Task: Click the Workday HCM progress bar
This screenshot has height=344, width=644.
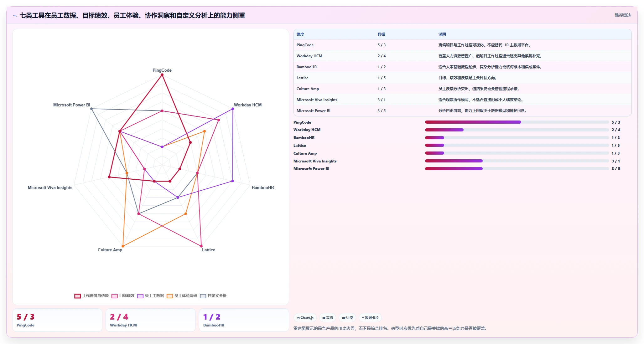Action: point(517,130)
